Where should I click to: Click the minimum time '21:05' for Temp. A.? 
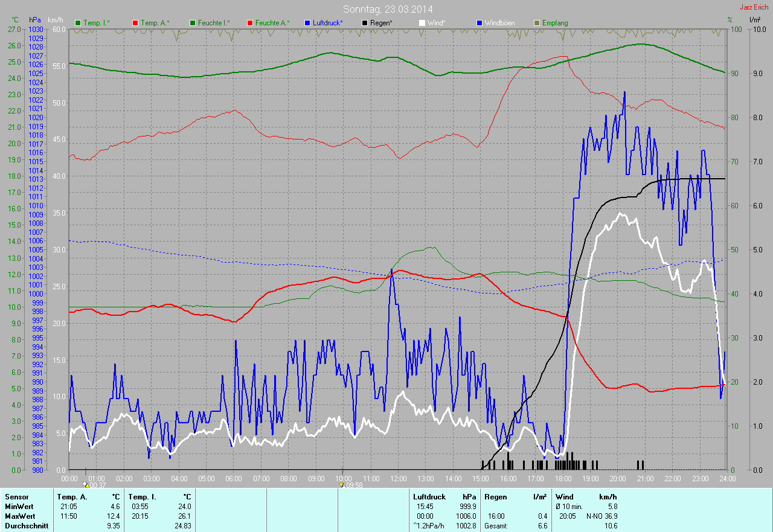click(68, 507)
